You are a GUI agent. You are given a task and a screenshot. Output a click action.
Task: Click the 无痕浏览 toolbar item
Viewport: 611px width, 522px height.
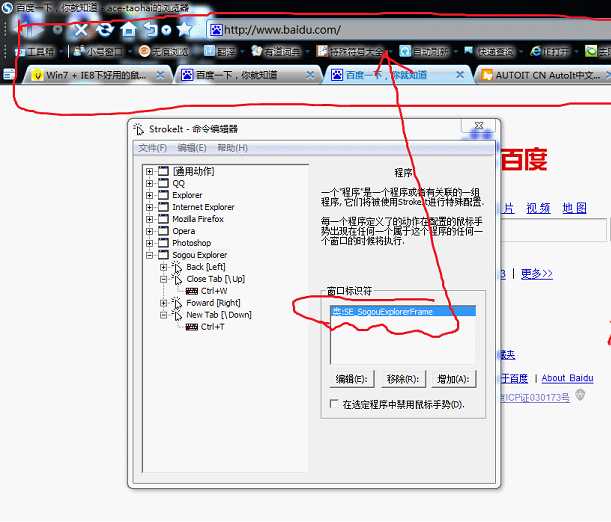tap(164, 51)
